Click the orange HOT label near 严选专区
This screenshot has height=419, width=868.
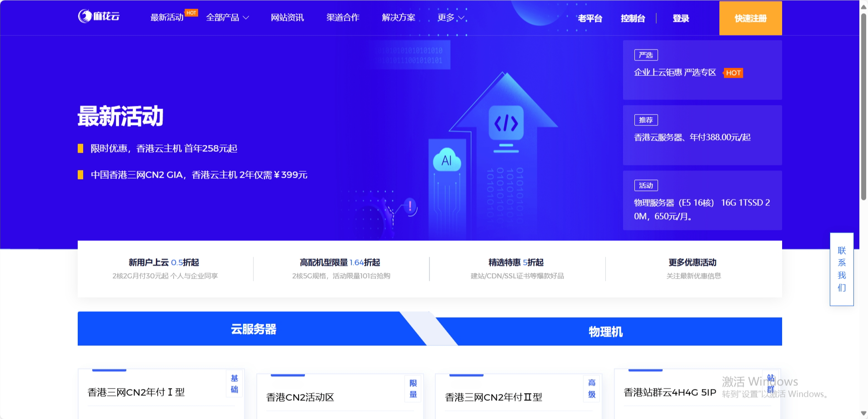pyautogui.click(x=733, y=73)
